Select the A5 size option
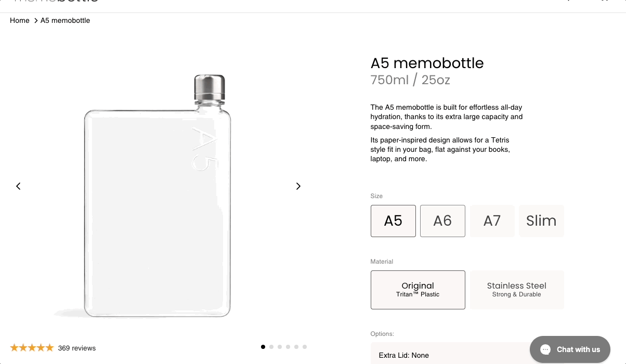 pyautogui.click(x=393, y=221)
